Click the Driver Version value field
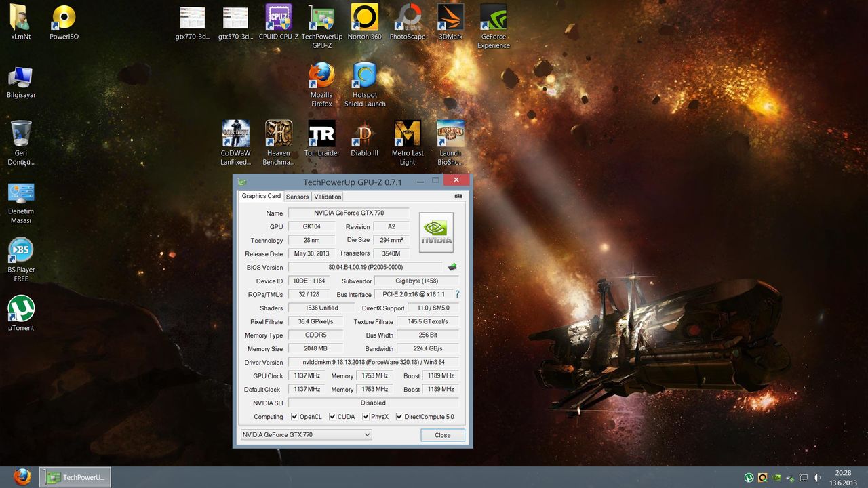 [x=373, y=362]
